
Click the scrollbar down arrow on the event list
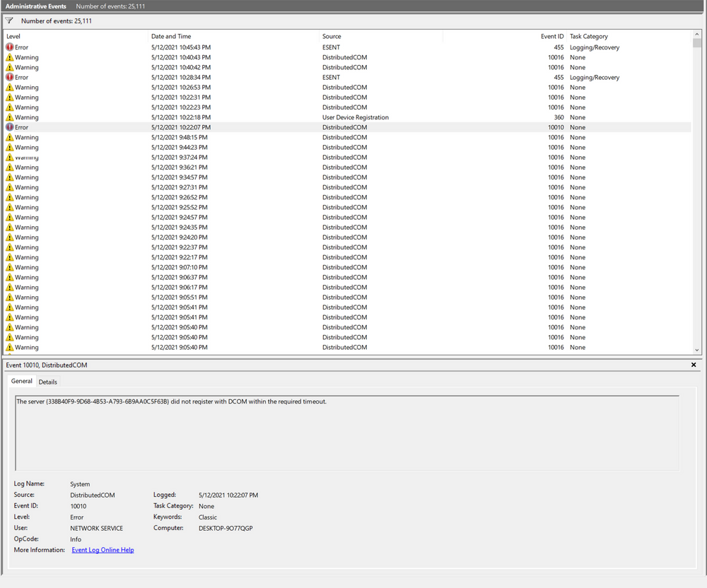click(697, 349)
